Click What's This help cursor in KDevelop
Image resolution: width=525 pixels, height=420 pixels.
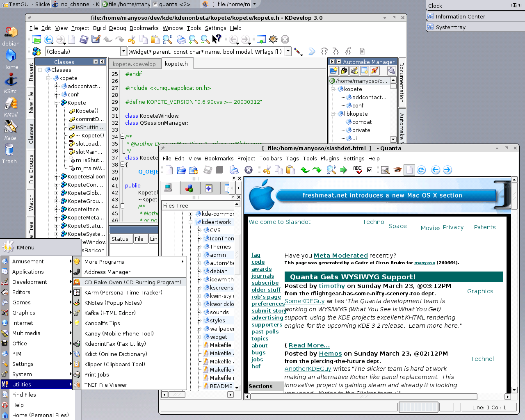(x=217, y=39)
